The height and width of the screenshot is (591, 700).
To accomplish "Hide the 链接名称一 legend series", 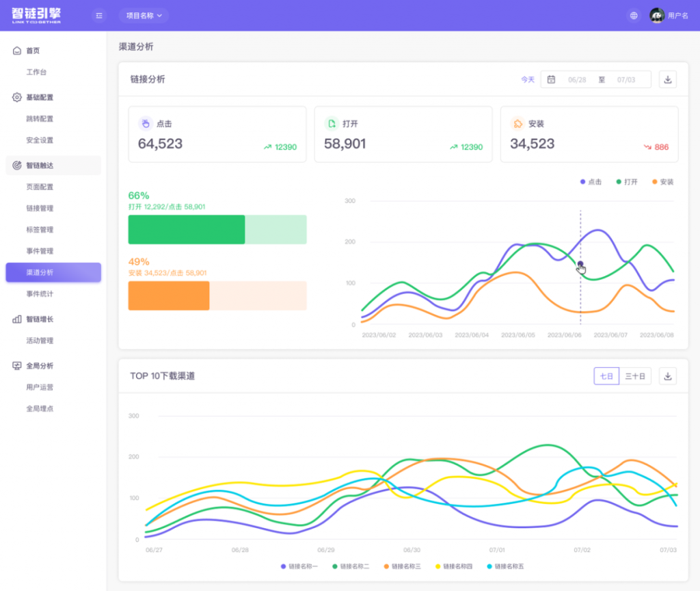I will point(299,566).
